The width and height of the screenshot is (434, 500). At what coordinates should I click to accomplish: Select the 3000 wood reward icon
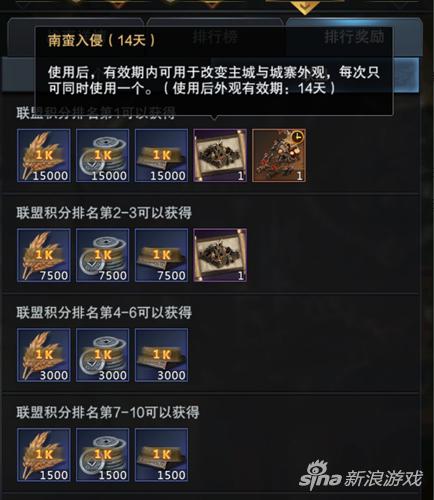[x=161, y=355]
